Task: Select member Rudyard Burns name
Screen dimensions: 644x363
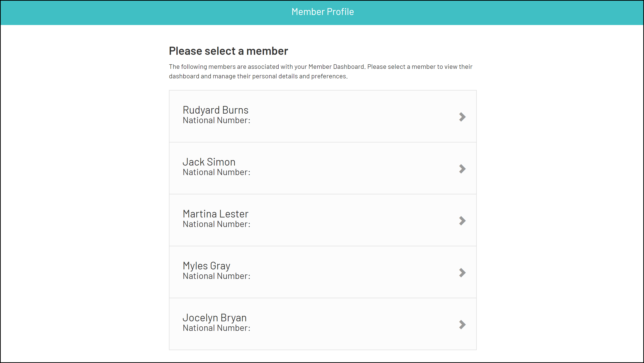Action: point(215,110)
